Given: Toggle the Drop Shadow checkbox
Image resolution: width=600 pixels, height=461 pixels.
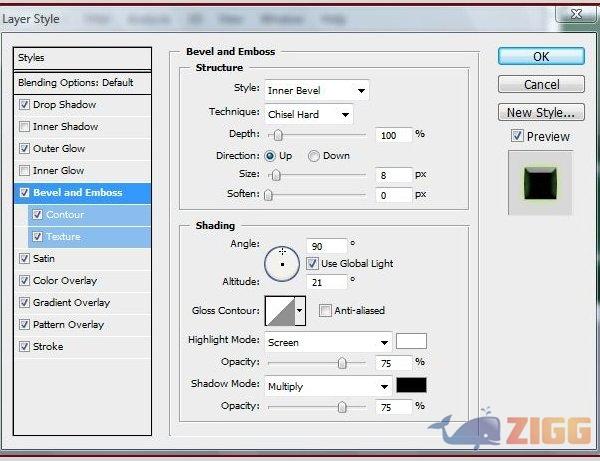Looking at the screenshot, I should (x=24, y=105).
